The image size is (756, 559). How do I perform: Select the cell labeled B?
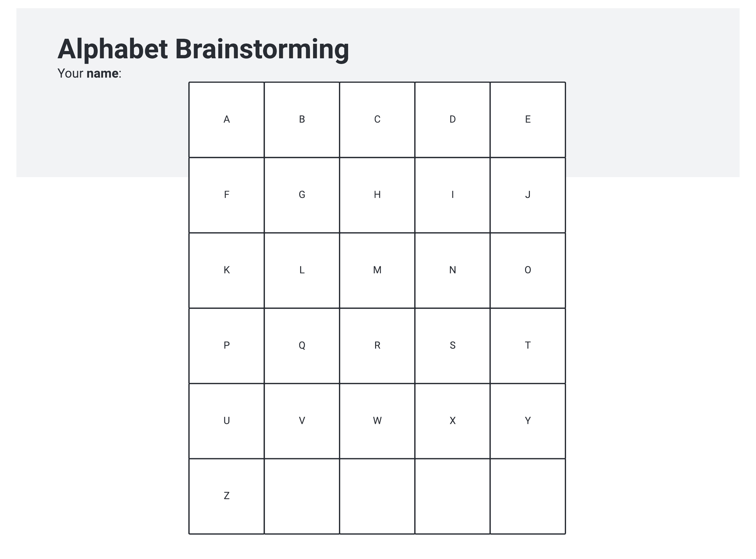tap(302, 119)
